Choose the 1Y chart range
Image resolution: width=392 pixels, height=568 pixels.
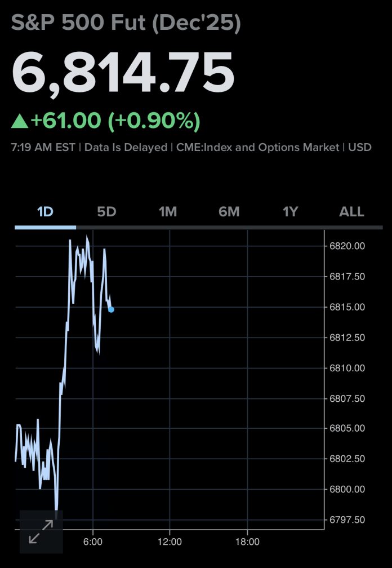(x=291, y=212)
